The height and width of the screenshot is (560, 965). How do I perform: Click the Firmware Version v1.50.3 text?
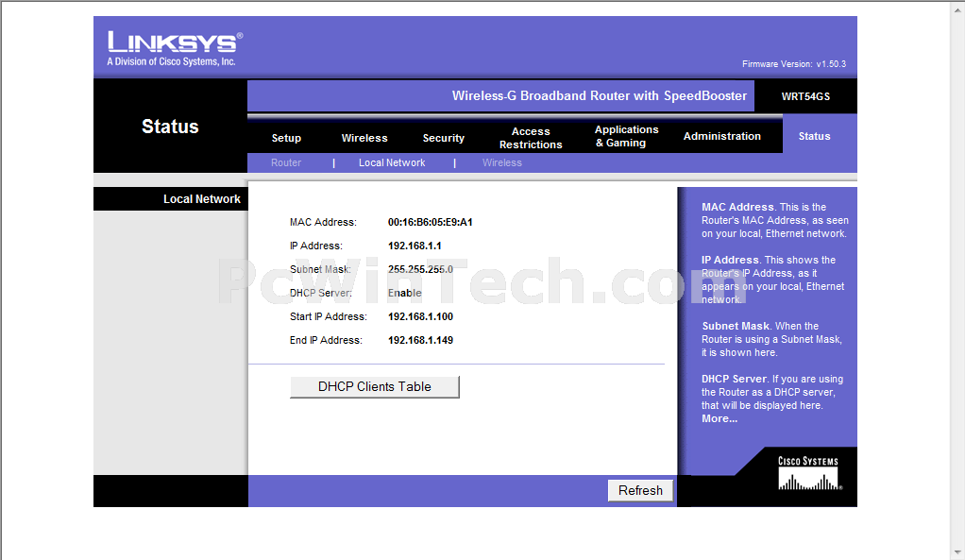794,64
